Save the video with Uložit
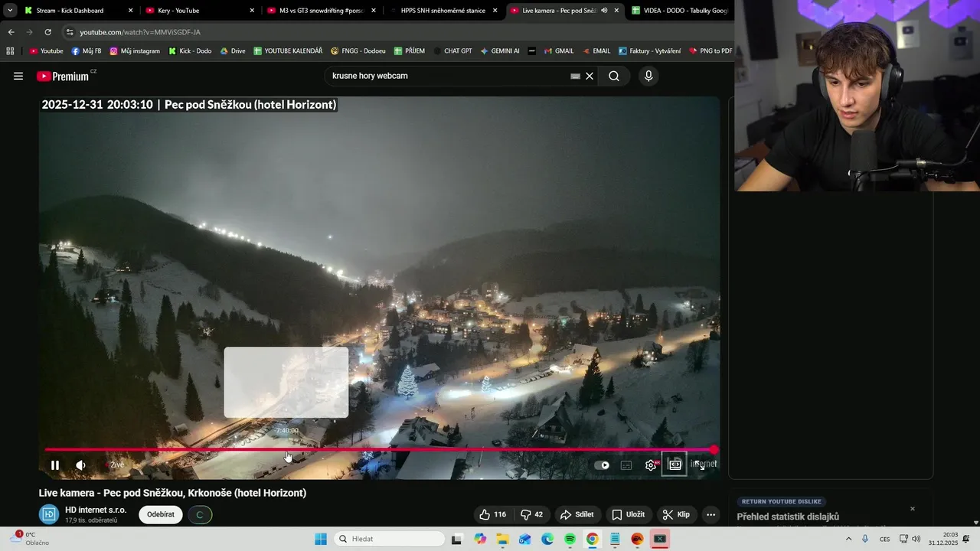Screen dimensions: 980x551 pos(629,514)
